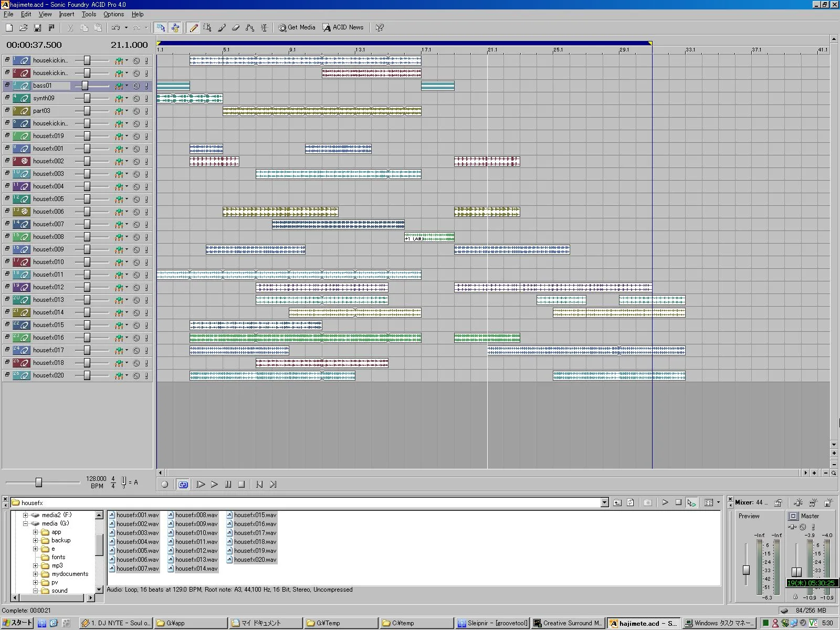Click the ACID News button
The width and height of the screenshot is (840, 630).
(x=343, y=27)
